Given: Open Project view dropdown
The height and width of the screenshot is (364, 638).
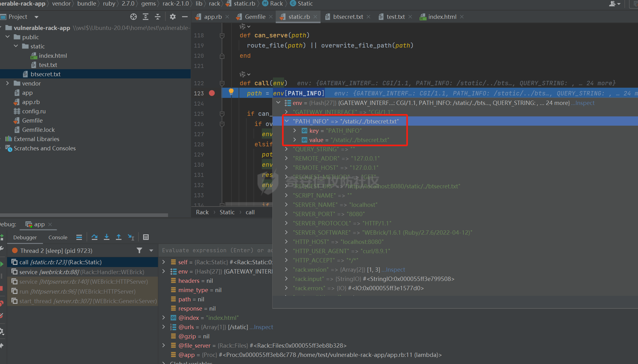Looking at the screenshot, I should pos(36,17).
